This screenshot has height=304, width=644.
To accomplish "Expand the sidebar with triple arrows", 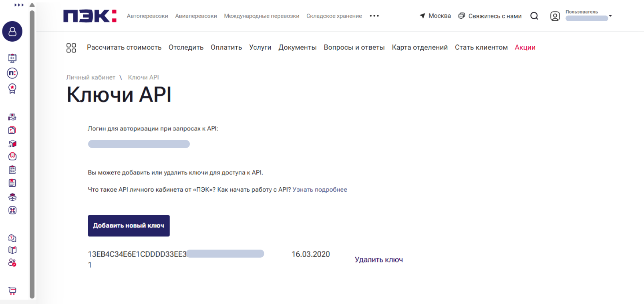I will tap(19, 5).
